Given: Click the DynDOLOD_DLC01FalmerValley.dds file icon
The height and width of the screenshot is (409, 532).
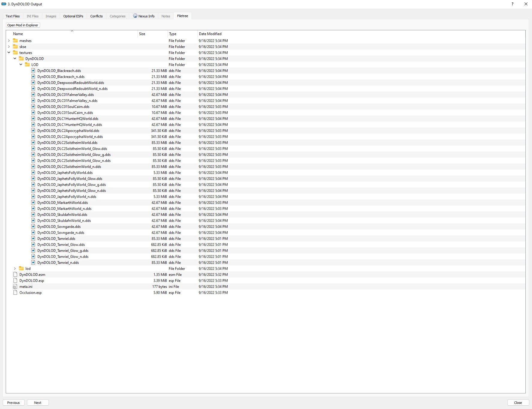Looking at the screenshot, I should pos(33,94).
